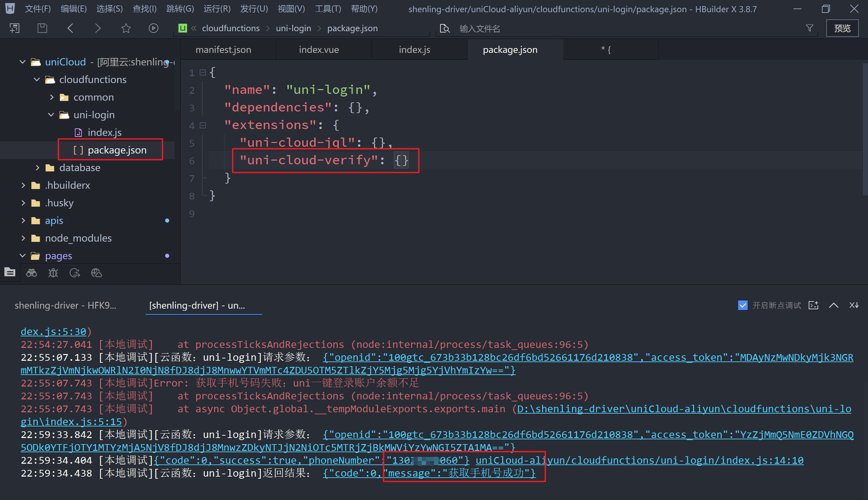Click the filter funnel icon
Viewport: 868px width, 500px height.
coord(810,28)
